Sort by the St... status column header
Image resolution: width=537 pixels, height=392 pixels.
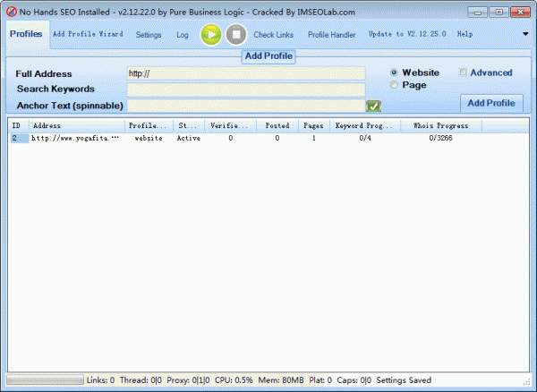[x=189, y=125]
